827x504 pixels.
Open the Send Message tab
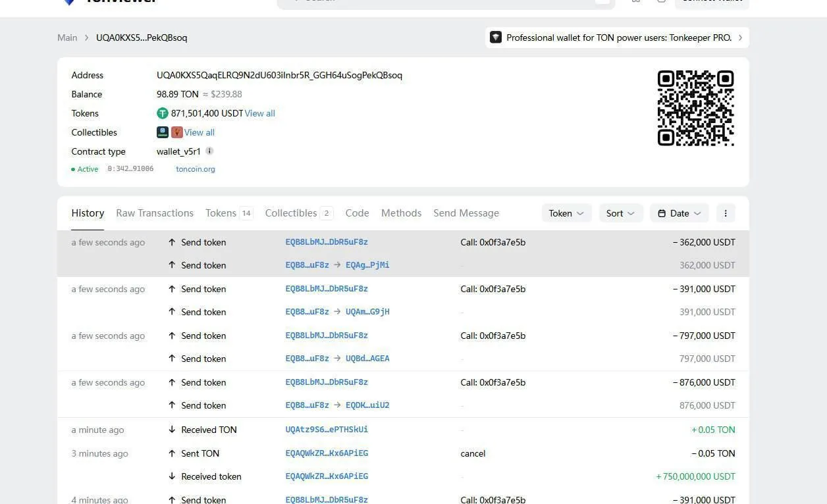466,213
